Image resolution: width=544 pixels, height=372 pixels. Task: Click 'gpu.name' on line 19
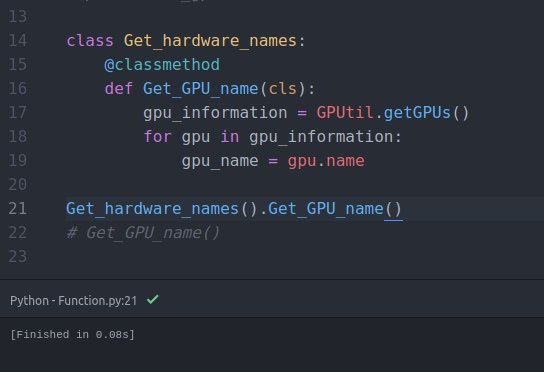326,161
